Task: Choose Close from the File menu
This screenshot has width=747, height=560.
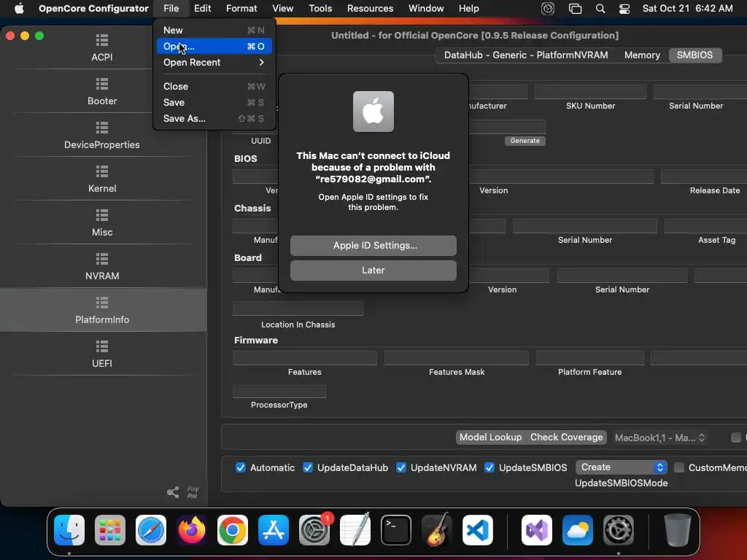Action: coord(214,86)
